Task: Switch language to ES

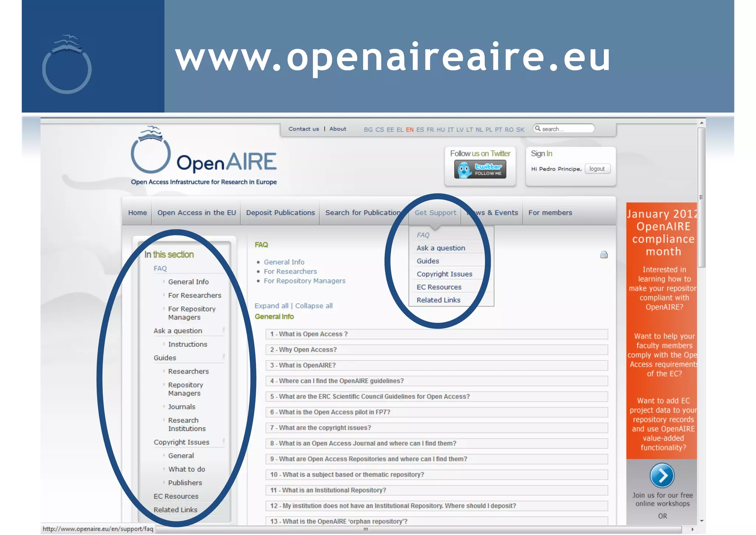Action: pos(420,130)
